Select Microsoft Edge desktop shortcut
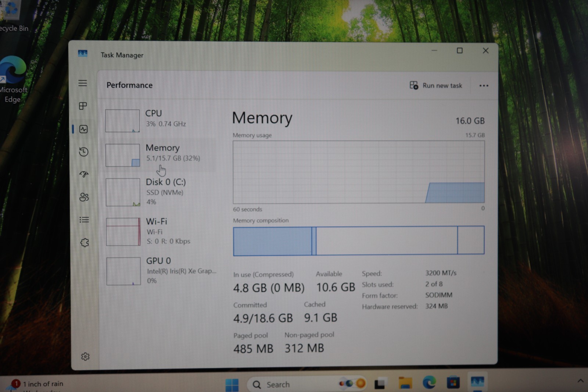Screen dimensions: 588x392 pyautogui.click(x=13, y=79)
